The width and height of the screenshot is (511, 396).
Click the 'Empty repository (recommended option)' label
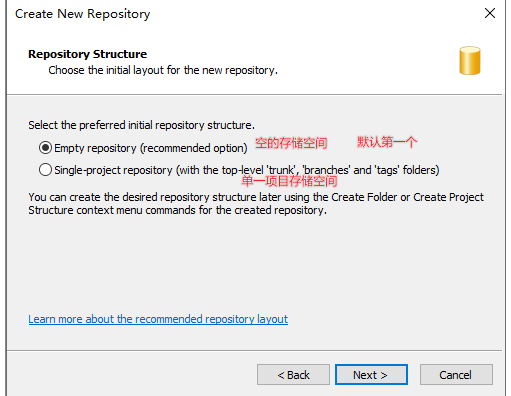click(151, 148)
